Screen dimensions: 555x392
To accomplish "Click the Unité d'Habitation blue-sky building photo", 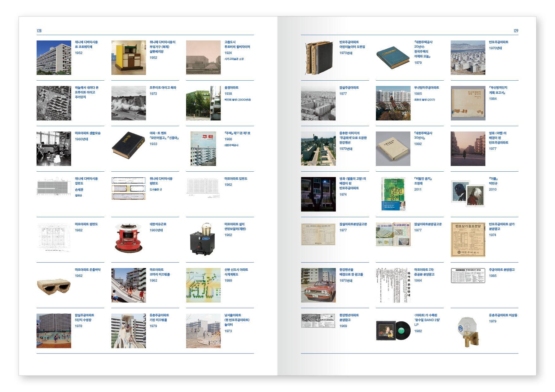I will (x=54, y=58).
